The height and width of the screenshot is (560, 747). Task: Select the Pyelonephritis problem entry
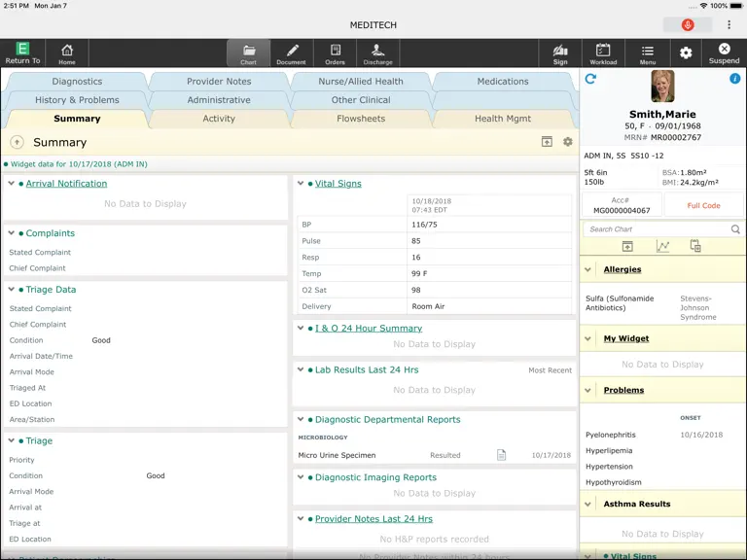click(610, 435)
